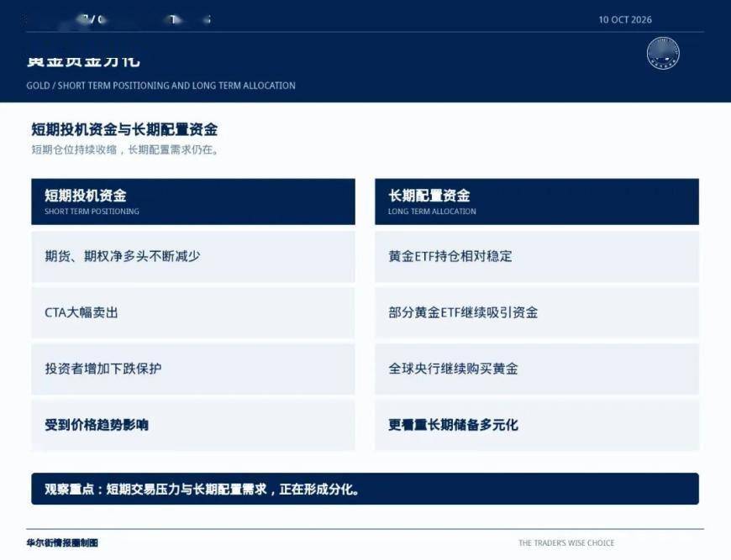Screen dimensions: 731x560
Task: Select heading '短期投机资金与长期配置资金'
Action: coord(124,129)
